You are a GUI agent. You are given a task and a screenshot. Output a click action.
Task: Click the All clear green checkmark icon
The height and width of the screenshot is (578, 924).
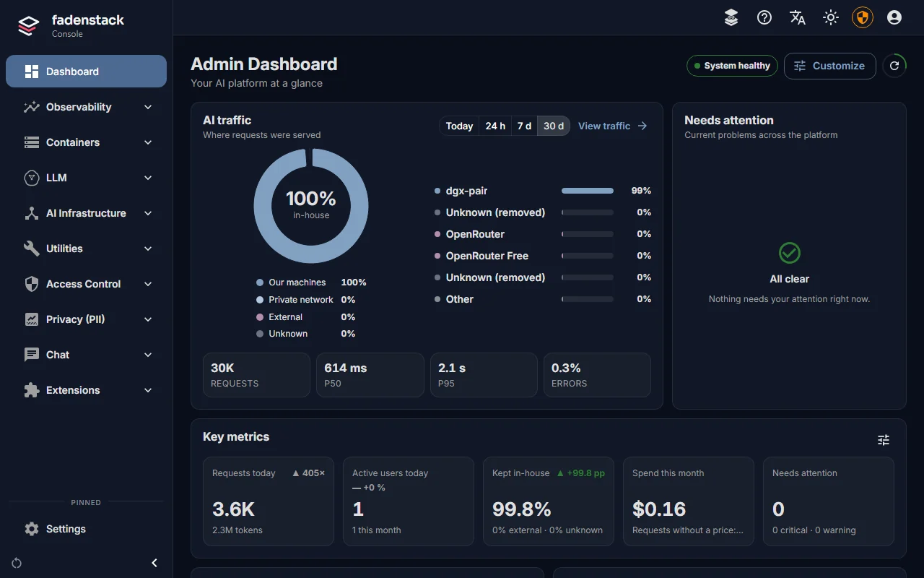click(790, 253)
